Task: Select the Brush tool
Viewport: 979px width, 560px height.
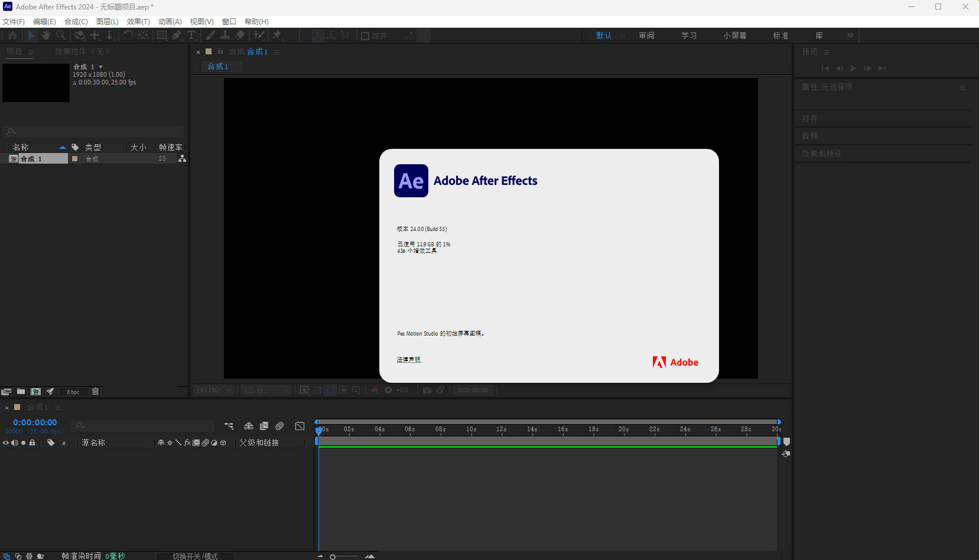Action: 210,35
